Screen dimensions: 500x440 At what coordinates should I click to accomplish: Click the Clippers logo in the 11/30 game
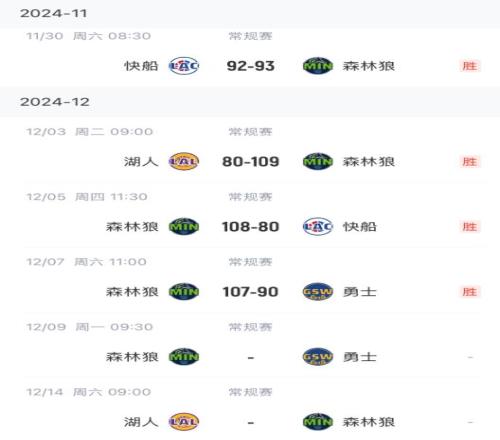pos(184,66)
